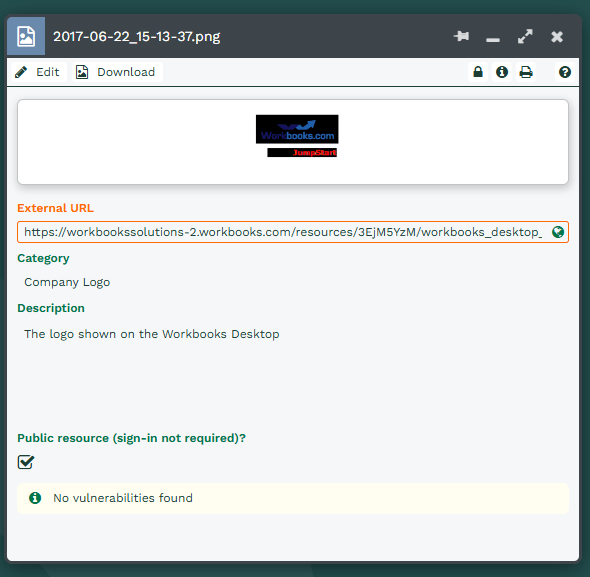Toggle the Public resource checkbox
This screenshot has width=590, height=577.
pyautogui.click(x=26, y=462)
